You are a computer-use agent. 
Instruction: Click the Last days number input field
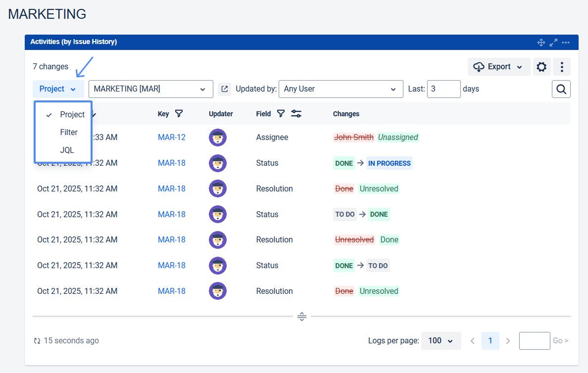443,89
